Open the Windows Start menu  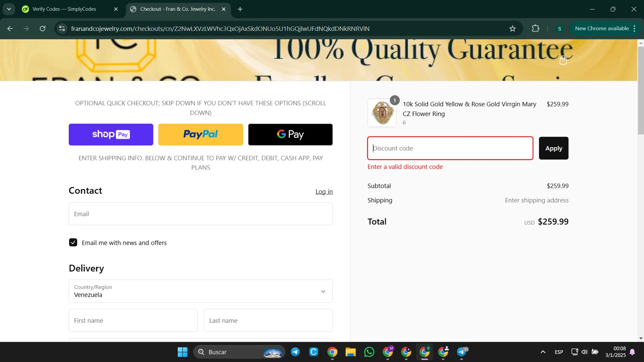182,352
